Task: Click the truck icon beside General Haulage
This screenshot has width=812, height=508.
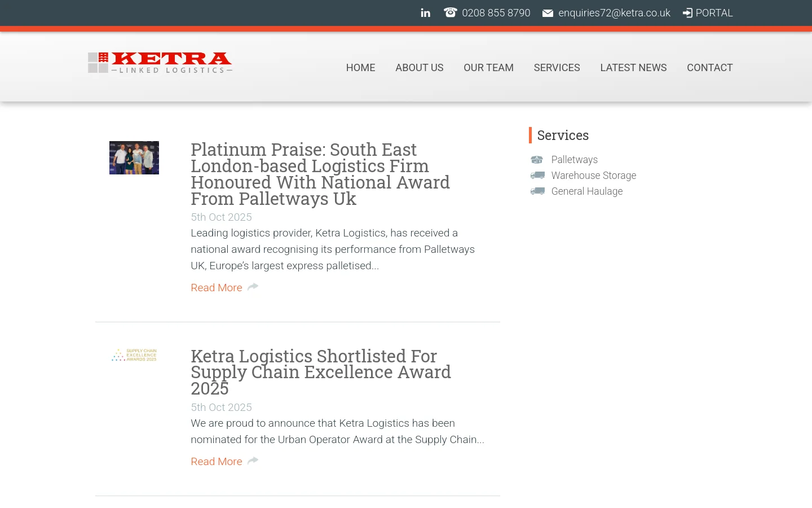Action: 537,191
